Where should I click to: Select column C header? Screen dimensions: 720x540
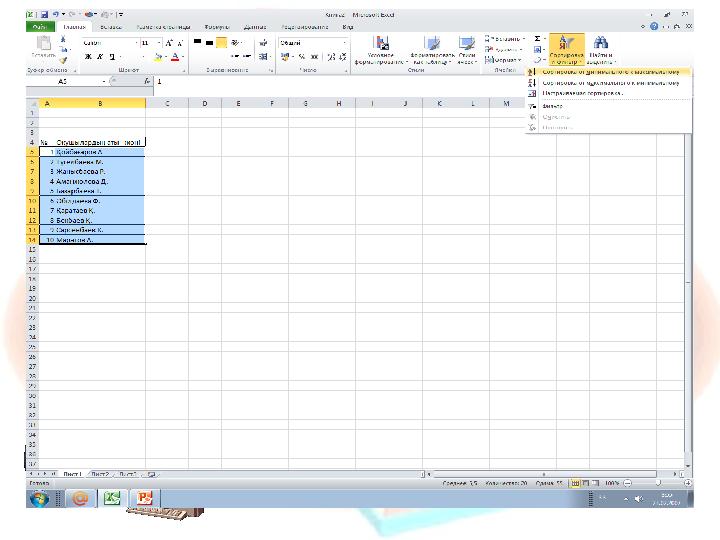[167, 103]
